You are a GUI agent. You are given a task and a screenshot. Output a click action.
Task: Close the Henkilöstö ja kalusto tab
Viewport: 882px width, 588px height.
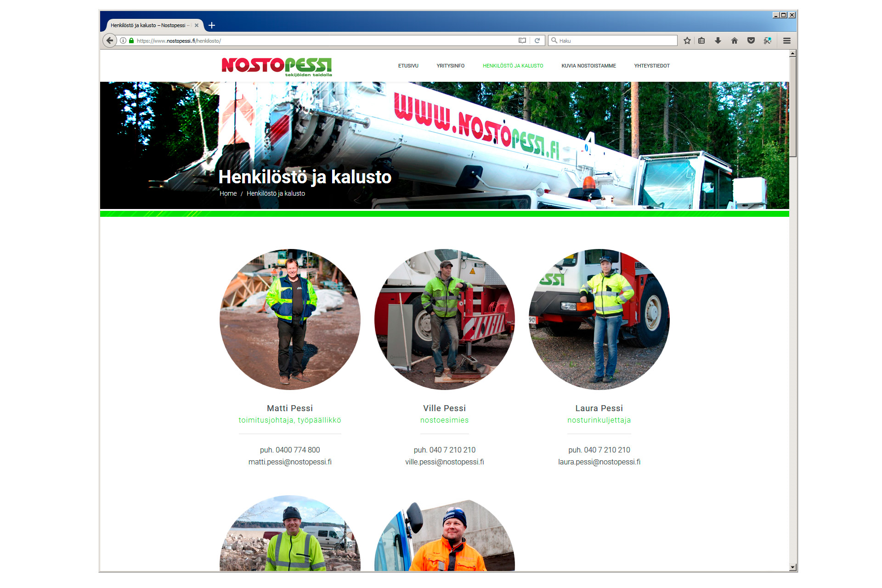point(197,25)
